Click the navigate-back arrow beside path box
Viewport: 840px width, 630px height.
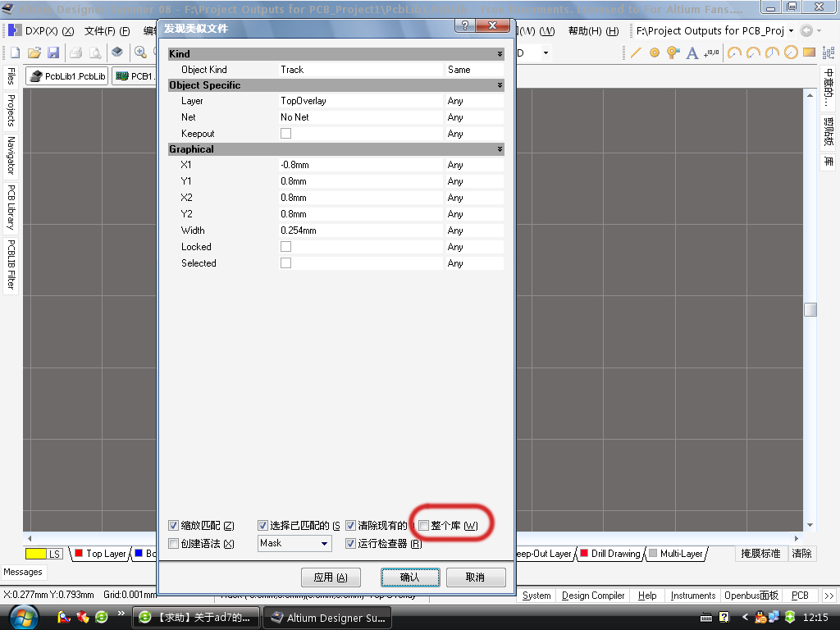pos(806,30)
